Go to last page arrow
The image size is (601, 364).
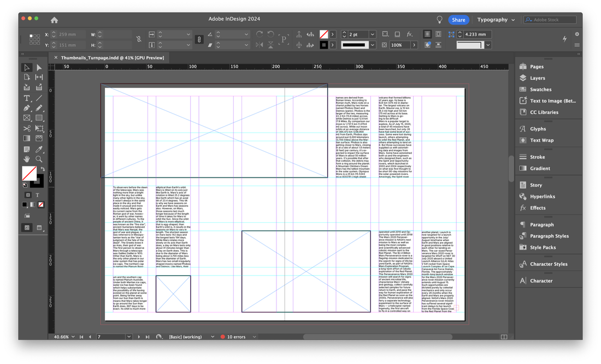[x=148, y=337]
